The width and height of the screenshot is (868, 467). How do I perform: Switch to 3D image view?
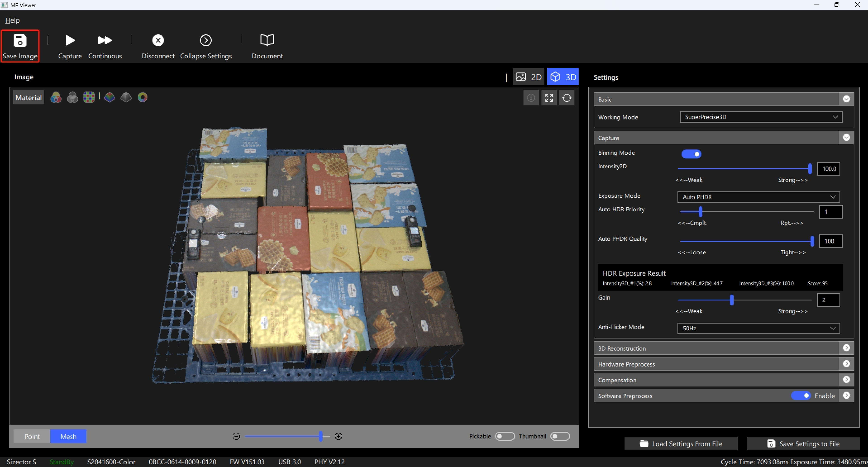[x=563, y=77]
